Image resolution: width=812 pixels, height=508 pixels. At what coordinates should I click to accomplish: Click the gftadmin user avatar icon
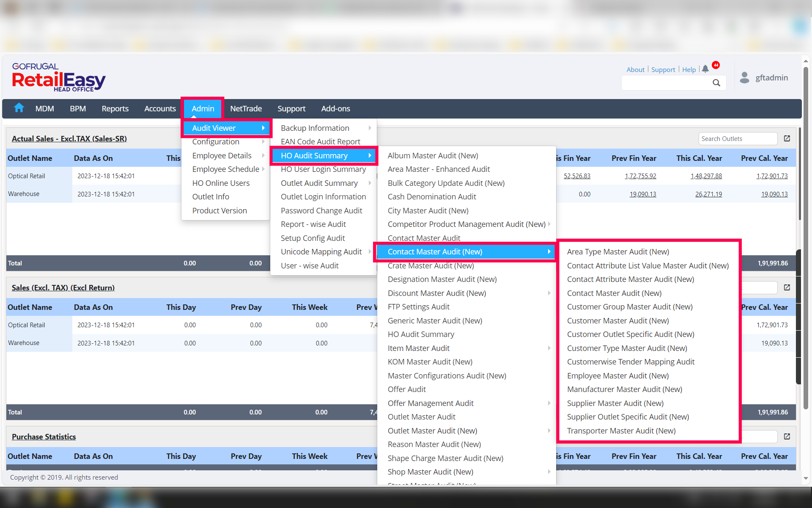pos(744,77)
